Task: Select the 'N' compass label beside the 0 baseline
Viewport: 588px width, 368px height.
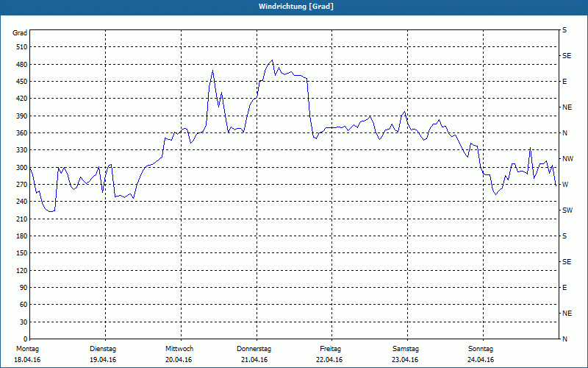Action: click(564, 339)
